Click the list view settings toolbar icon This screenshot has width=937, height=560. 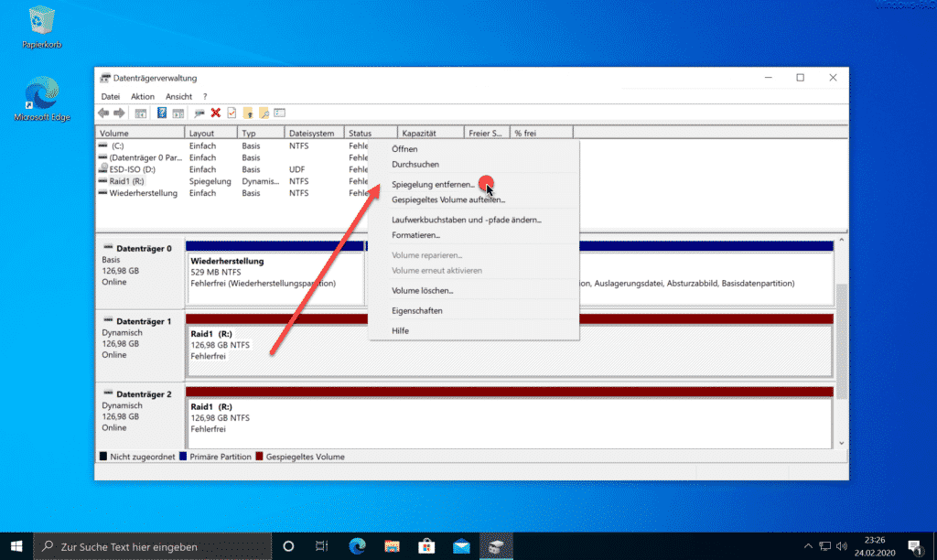coord(280,113)
